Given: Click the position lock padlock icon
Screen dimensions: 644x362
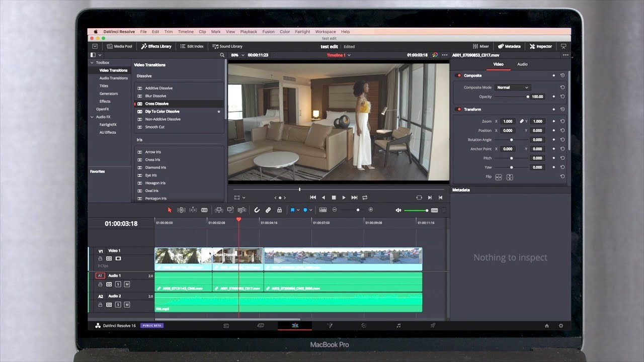Looking at the screenshot, I should [280, 210].
